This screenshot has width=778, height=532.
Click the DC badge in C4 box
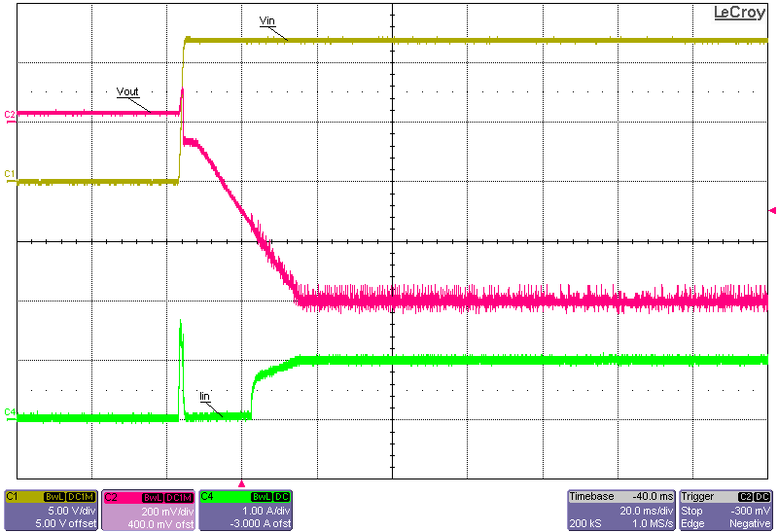[282, 497]
